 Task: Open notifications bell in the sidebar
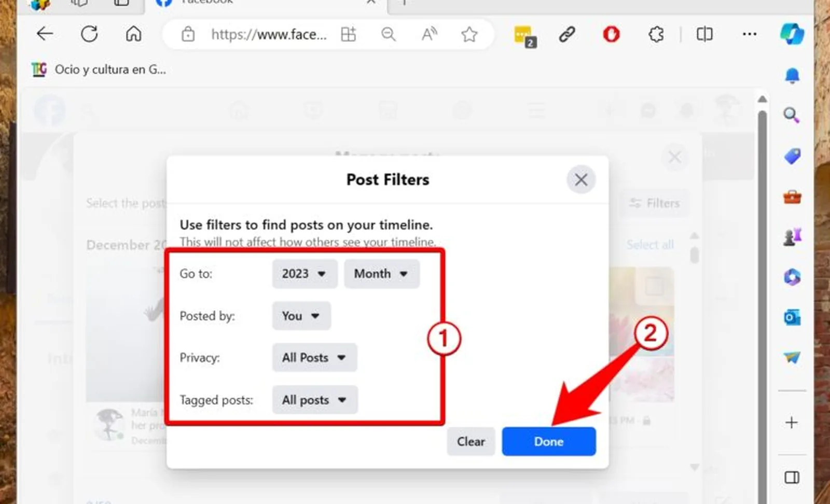(792, 76)
